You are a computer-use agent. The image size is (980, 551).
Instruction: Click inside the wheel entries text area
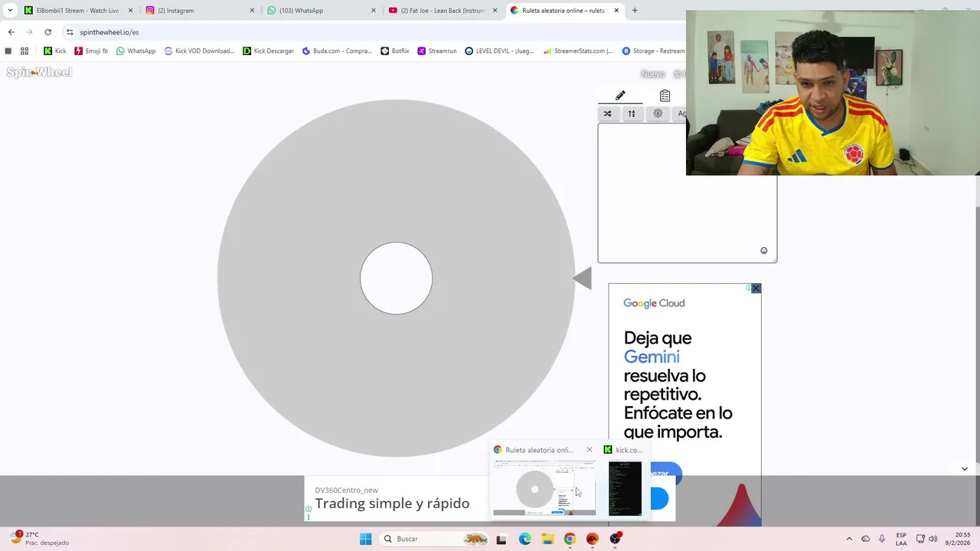(687, 193)
